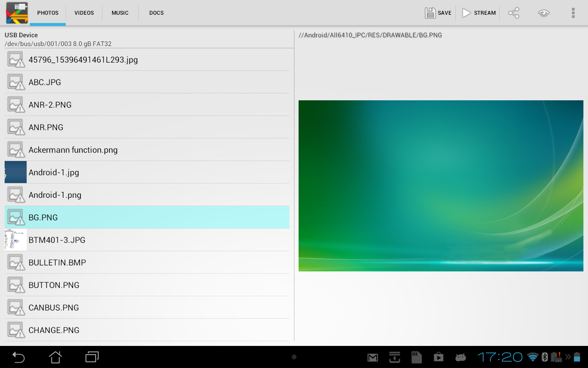Screen dimensions: 588x368
Task: Tap the share icon
Action: [x=514, y=13]
